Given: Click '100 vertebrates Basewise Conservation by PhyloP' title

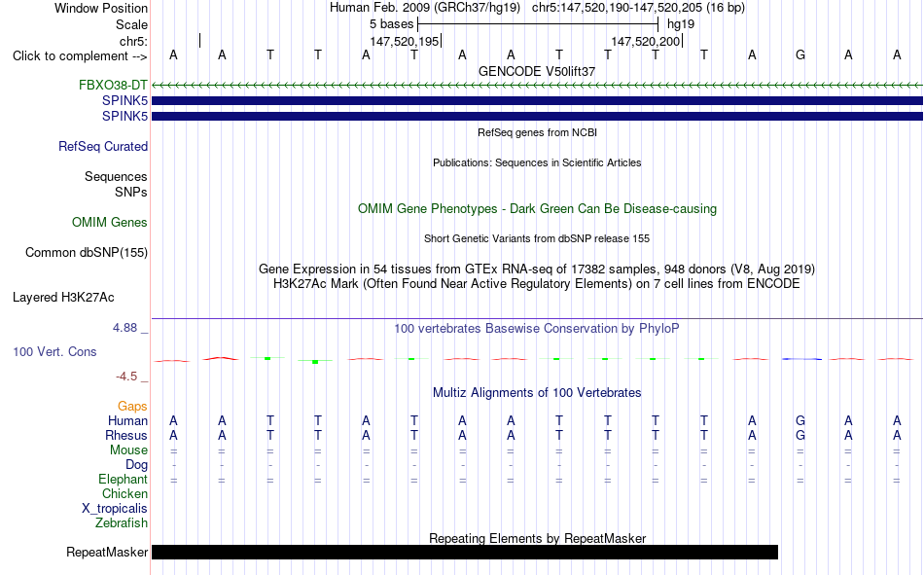Looking at the screenshot, I should pyautogui.click(x=537, y=329).
